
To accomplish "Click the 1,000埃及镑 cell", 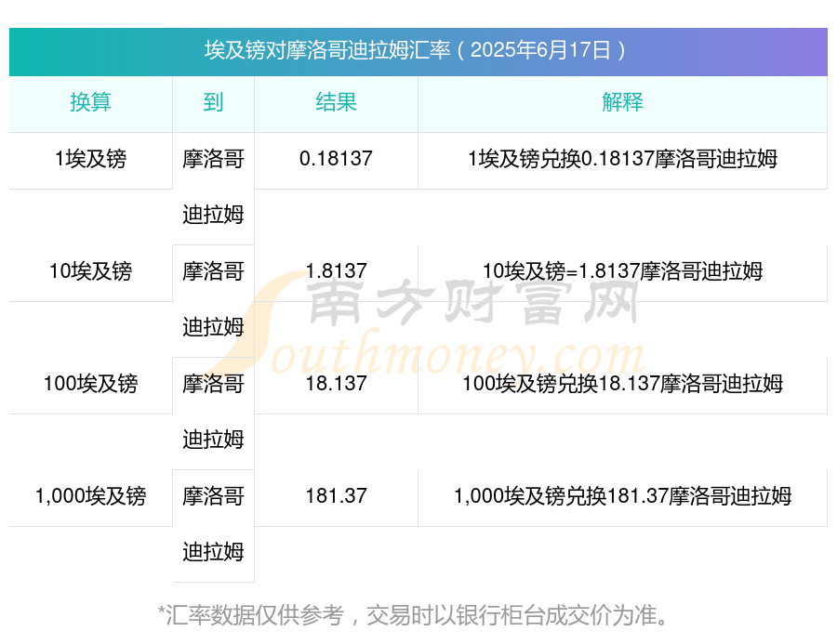I will coord(91,496).
